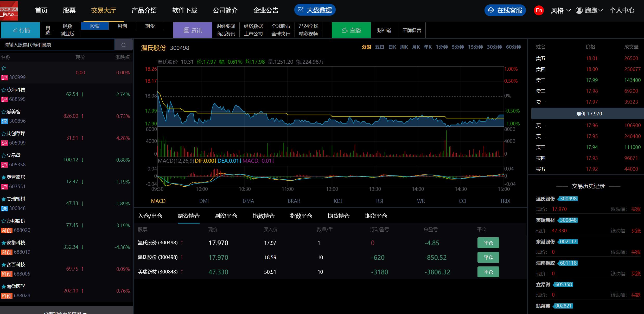Toggle favorite star for 共创草坪
This screenshot has width=644, height=314.
(4, 134)
